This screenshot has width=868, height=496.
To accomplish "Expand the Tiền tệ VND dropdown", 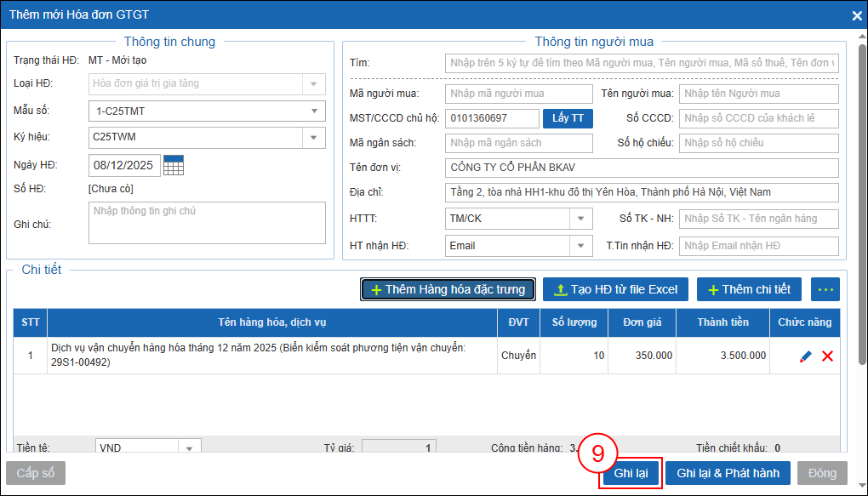I will (190, 448).
